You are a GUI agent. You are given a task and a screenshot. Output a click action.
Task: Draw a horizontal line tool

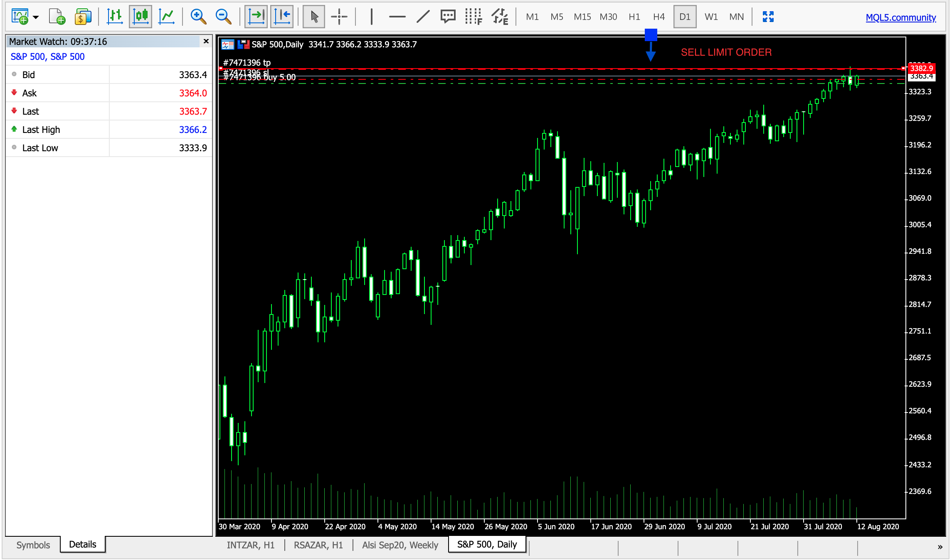(x=397, y=17)
